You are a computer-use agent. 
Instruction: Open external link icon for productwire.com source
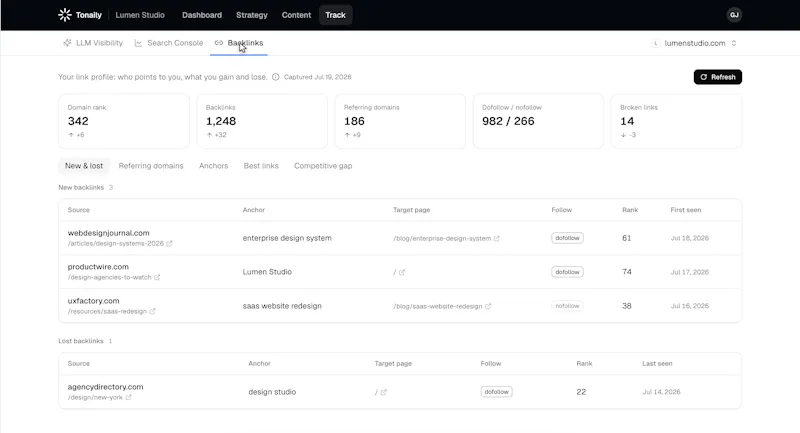[x=157, y=277]
